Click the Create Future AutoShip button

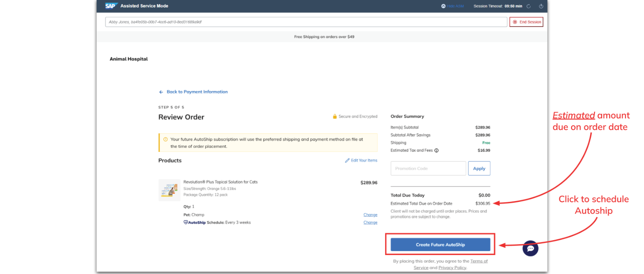[x=440, y=245]
